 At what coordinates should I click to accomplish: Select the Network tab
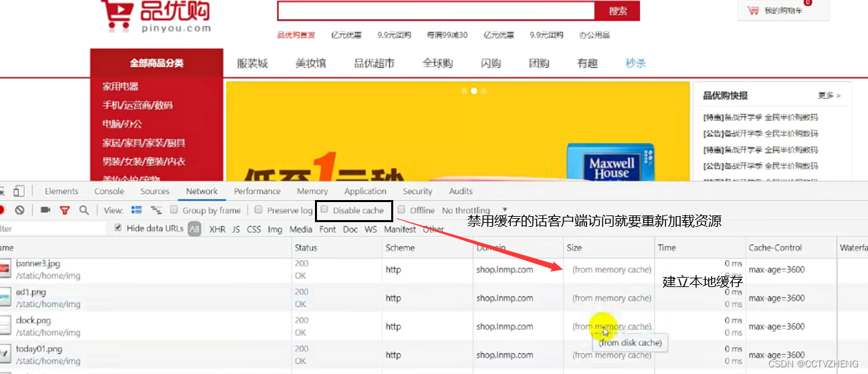(x=202, y=191)
